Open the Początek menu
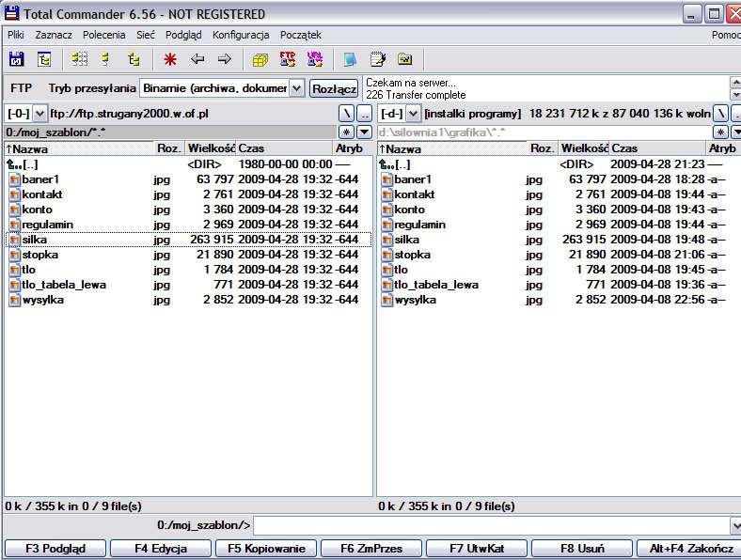Image resolution: width=741 pixels, height=560 pixels. (301, 35)
